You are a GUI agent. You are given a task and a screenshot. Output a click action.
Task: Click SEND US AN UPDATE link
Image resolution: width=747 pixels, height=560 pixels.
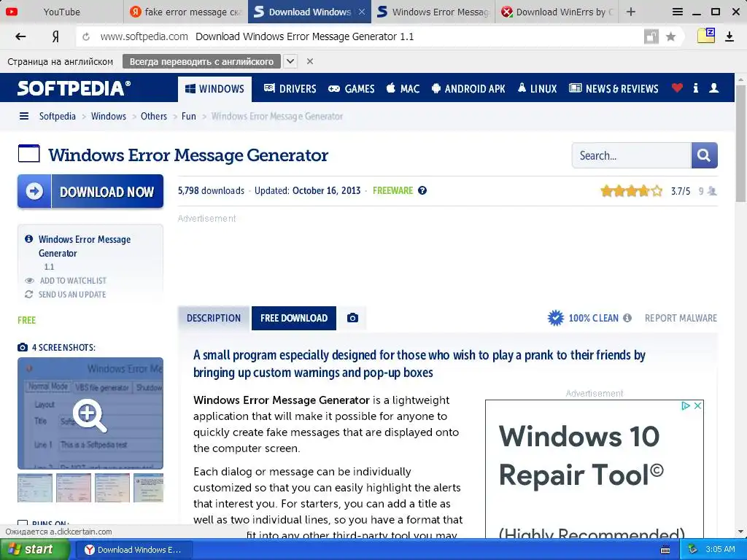72,295
